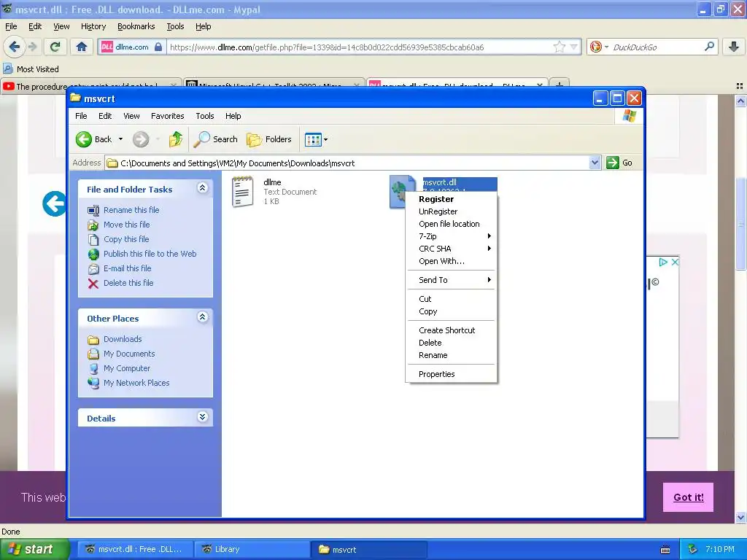Screen dimensions: 747x560
Task: Open the browser Downloads arrow button
Action: (734, 47)
